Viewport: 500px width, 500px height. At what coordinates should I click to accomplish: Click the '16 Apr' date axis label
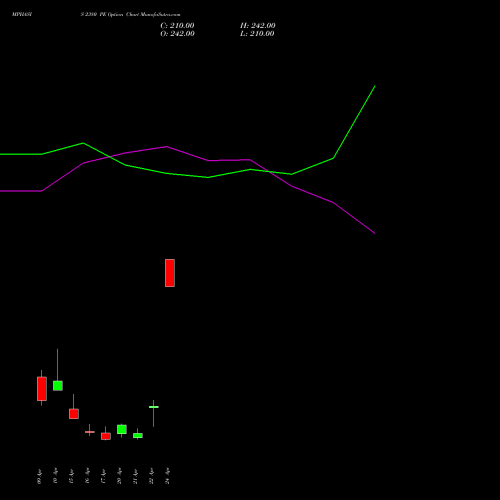[x=88, y=476]
